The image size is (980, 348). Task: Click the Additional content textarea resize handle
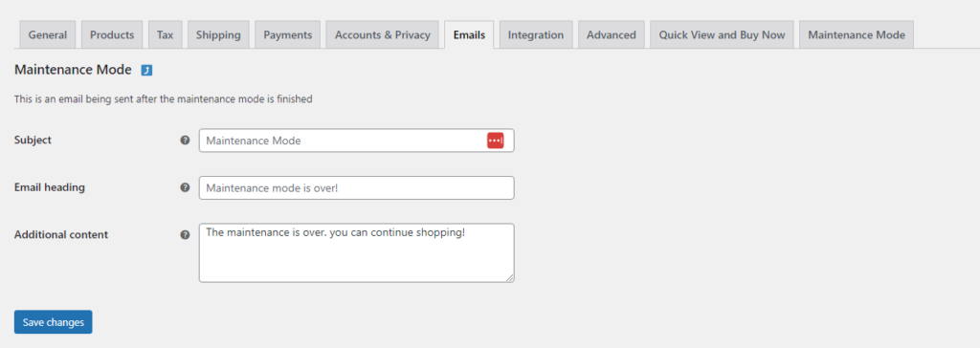pyautogui.click(x=510, y=278)
